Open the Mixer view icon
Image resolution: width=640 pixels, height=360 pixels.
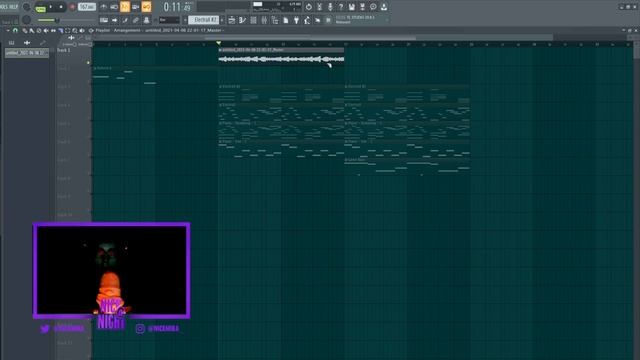pos(264,20)
